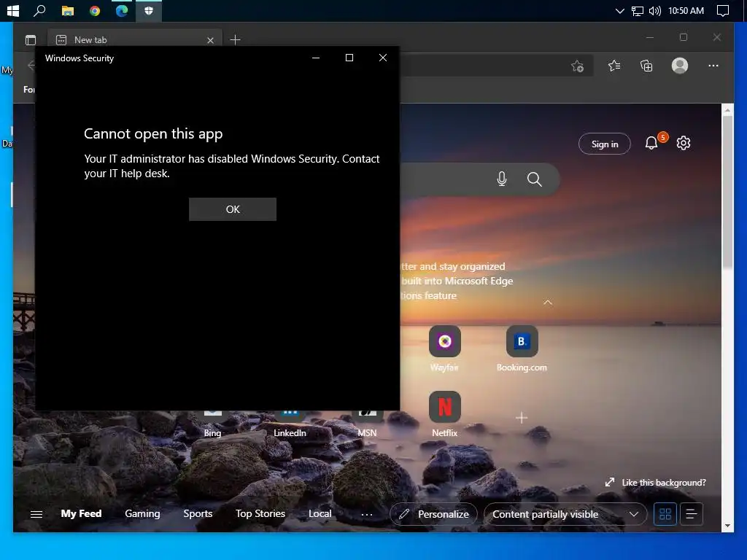
Task: Click Personalize feed button
Action: [433, 514]
